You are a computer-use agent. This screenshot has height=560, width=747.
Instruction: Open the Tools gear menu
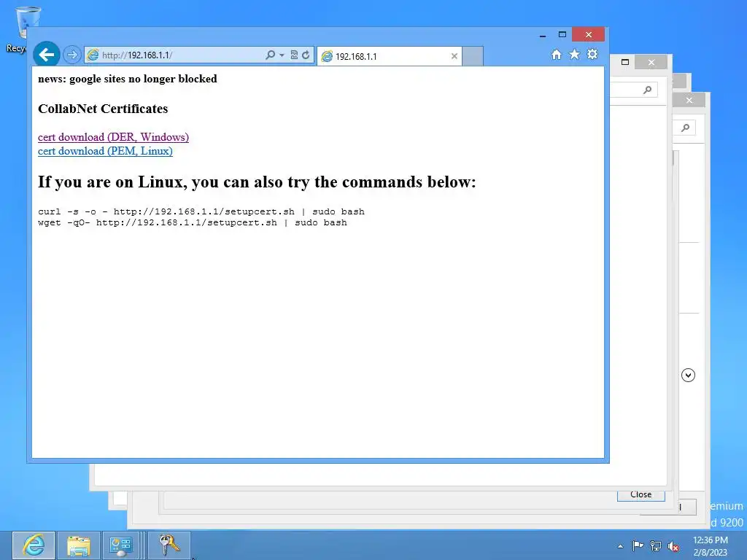coord(592,54)
